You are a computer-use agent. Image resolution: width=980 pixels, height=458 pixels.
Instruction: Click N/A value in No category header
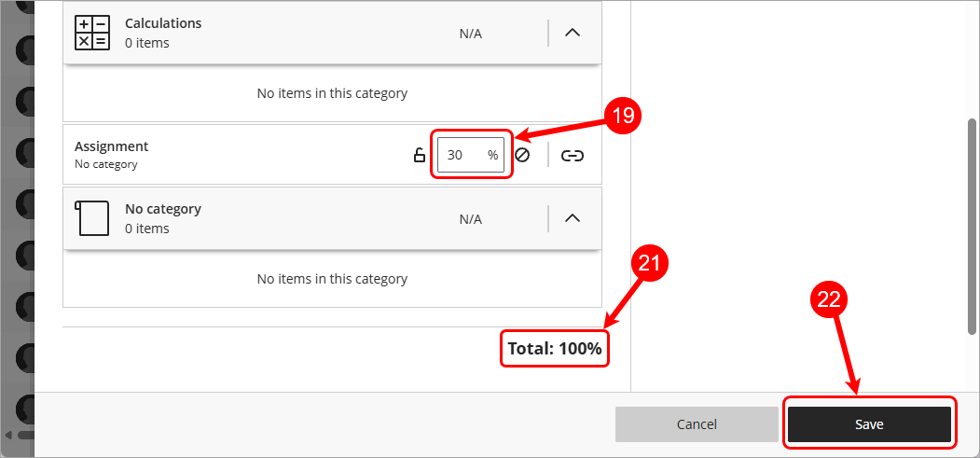click(471, 219)
